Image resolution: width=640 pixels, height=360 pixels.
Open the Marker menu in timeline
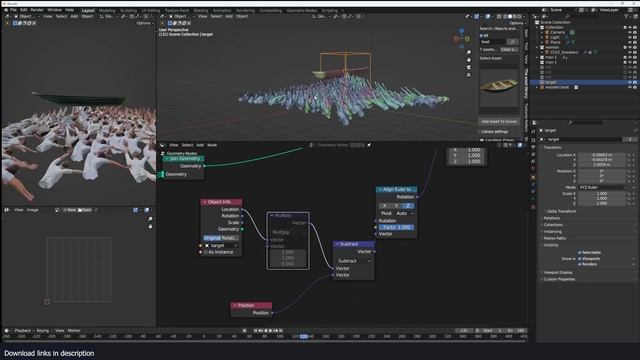74,331
